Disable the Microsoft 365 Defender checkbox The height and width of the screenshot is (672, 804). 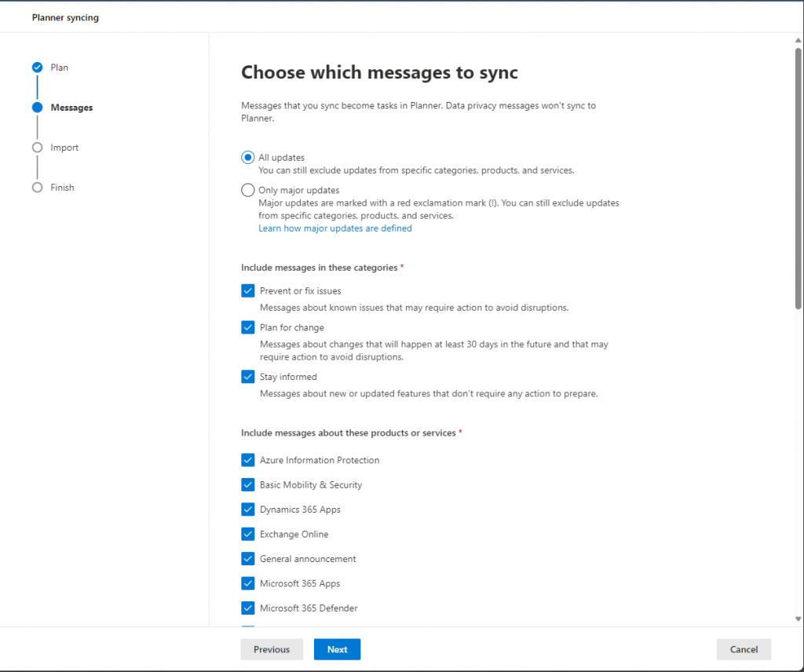pyautogui.click(x=248, y=608)
